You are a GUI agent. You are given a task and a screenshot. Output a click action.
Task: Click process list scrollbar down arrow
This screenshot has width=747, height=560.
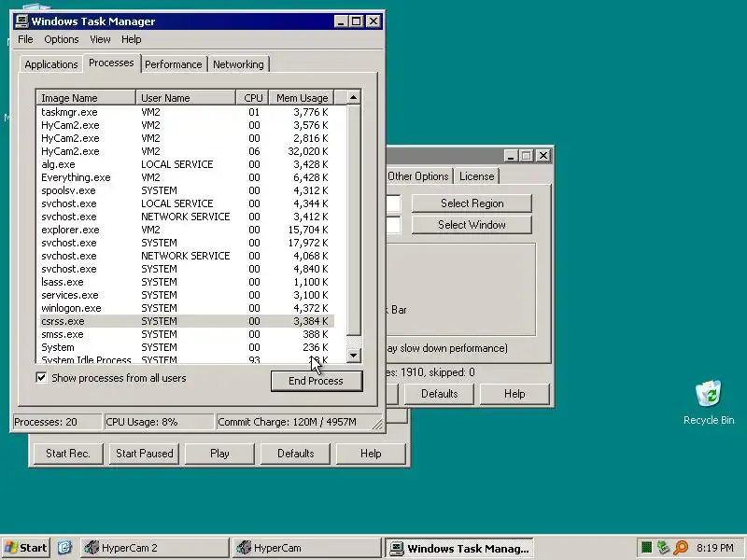[x=353, y=356]
